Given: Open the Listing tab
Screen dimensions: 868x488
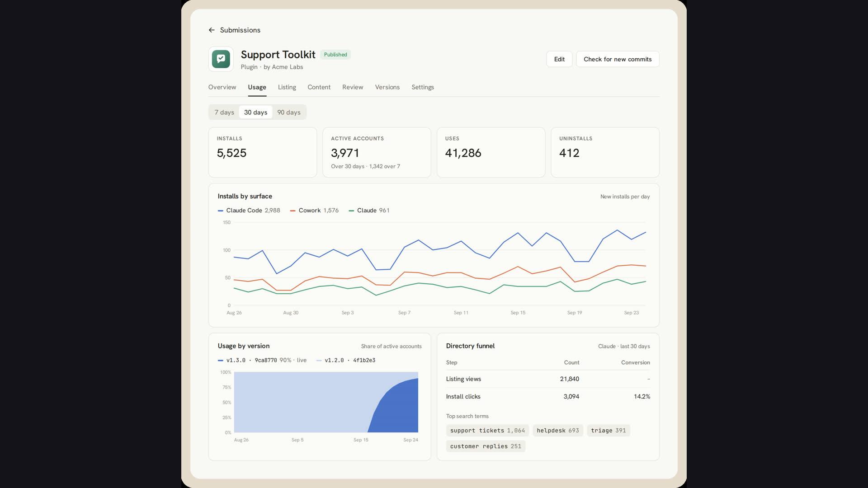Looking at the screenshot, I should 287,87.
